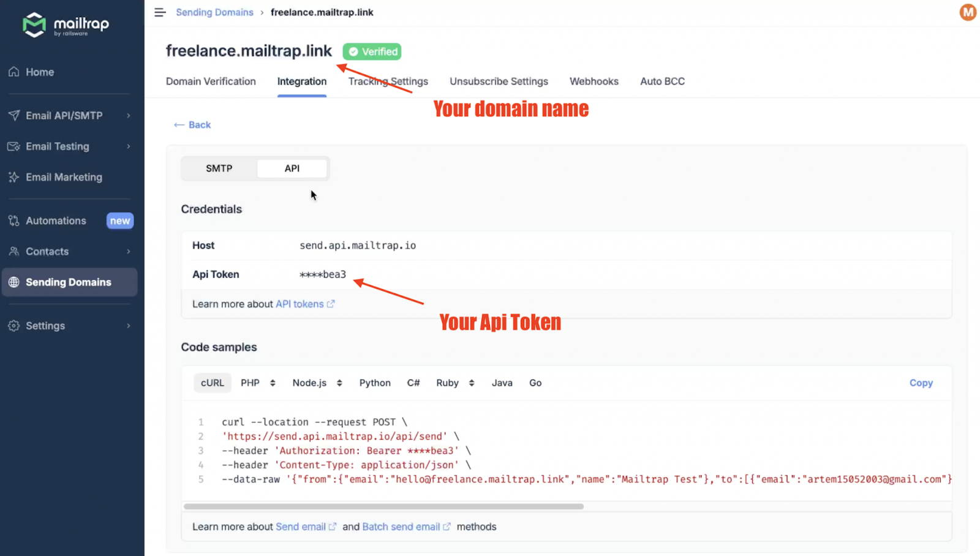
Task: Expand the PHP version dropdown
Action: click(x=272, y=382)
